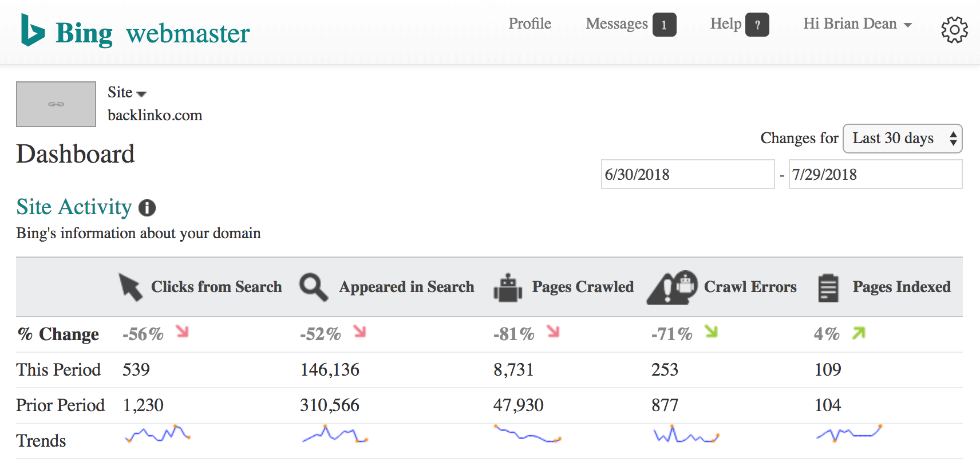Screen dimensions: 980x473
Task: Click the 253 crawl errors value
Action: click(x=665, y=370)
